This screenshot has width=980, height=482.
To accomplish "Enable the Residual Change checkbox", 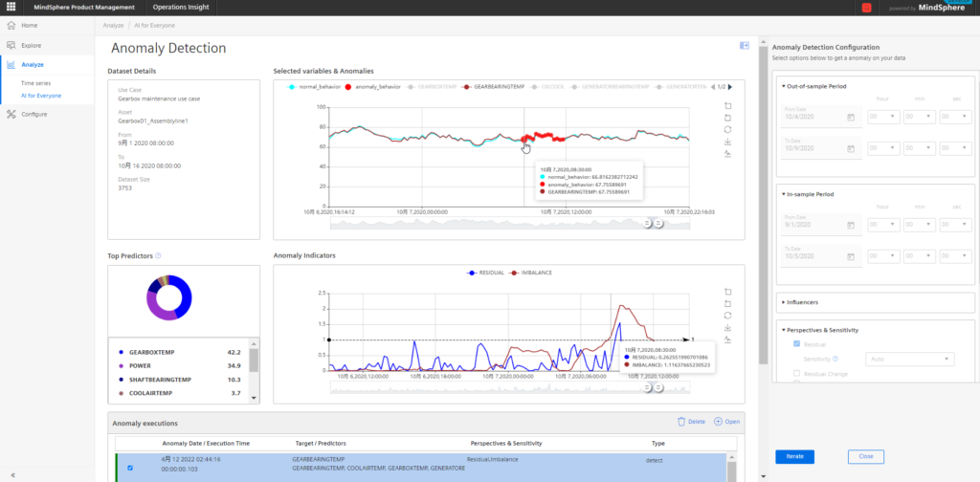I will point(796,373).
